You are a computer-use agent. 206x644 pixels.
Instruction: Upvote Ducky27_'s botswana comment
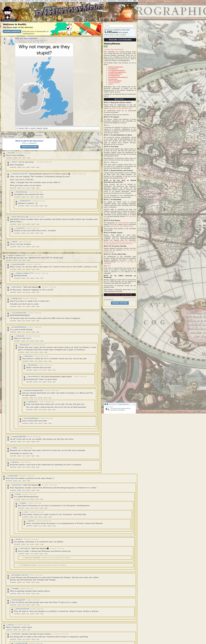point(12,540)
